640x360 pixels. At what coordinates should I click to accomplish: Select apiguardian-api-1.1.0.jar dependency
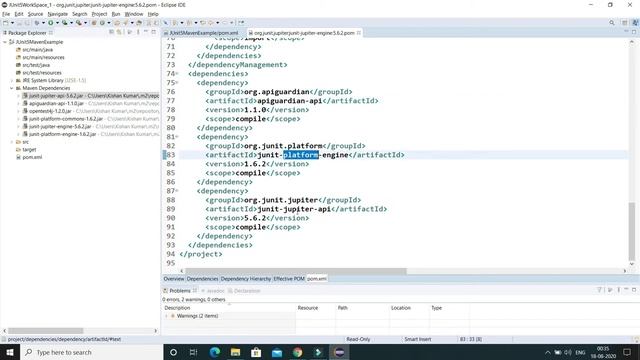click(56, 104)
